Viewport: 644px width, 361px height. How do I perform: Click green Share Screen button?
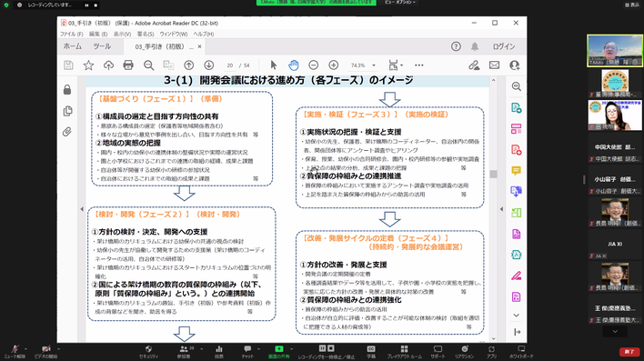(x=279, y=352)
